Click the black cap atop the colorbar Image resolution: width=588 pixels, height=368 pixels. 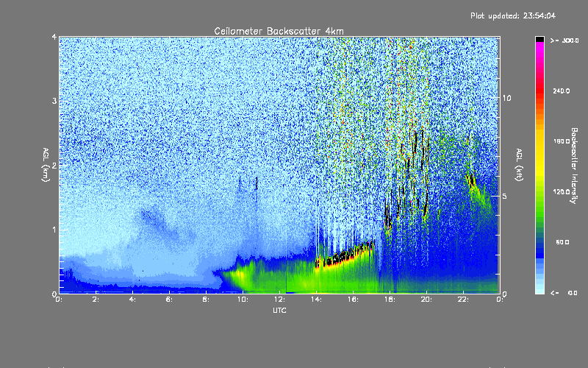click(x=539, y=39)
